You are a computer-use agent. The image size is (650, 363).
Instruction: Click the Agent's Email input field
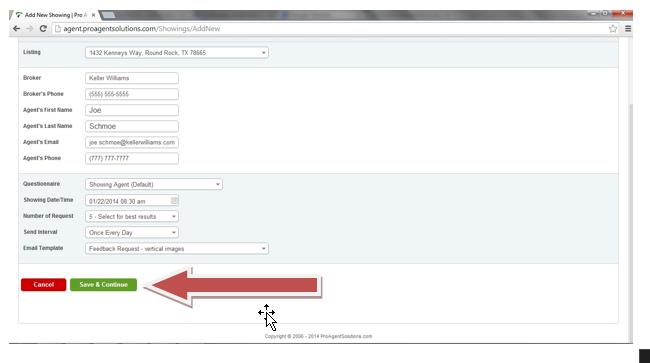click(x=132, y=142)
